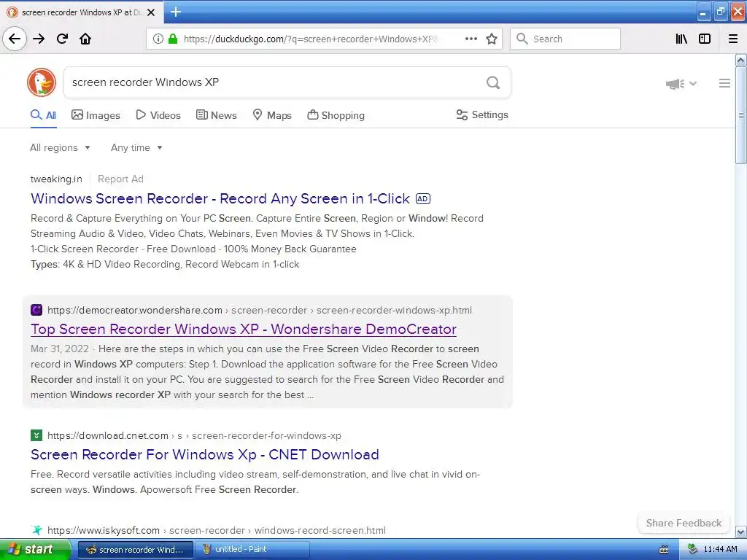This screenshot has width=747, height=560.
Task: Click the vertical scrollbar thumb
Action: tap(740, 115)
